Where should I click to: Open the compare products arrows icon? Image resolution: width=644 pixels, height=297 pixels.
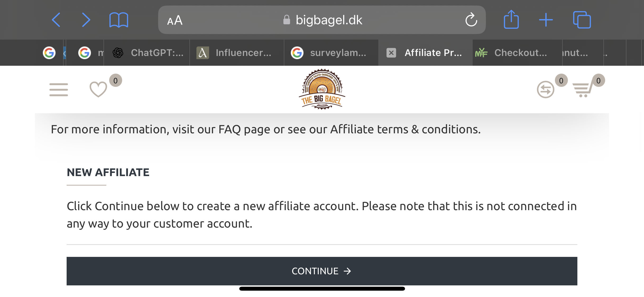(x=545, y=89)
